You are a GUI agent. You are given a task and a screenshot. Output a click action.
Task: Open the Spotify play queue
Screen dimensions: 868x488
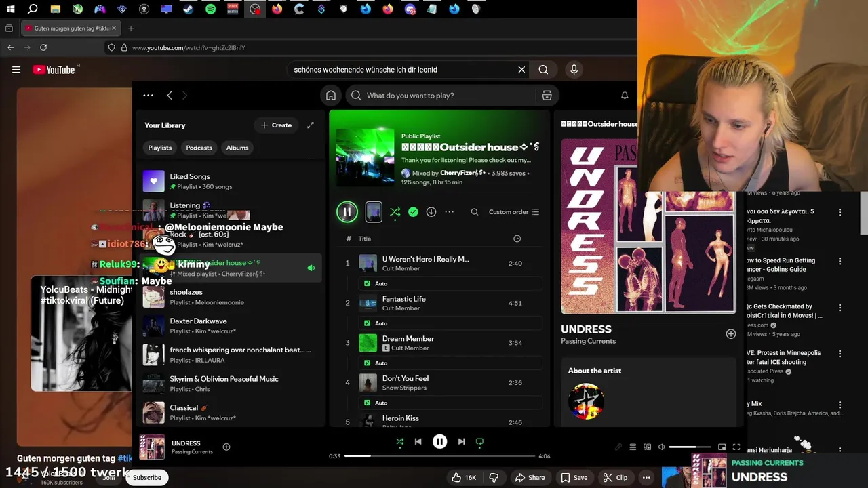(633, 447)
